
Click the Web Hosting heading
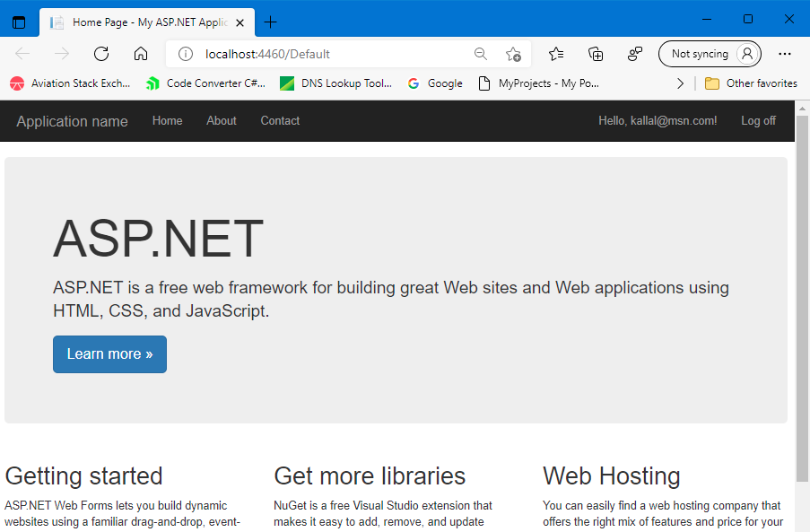[612, 476]
